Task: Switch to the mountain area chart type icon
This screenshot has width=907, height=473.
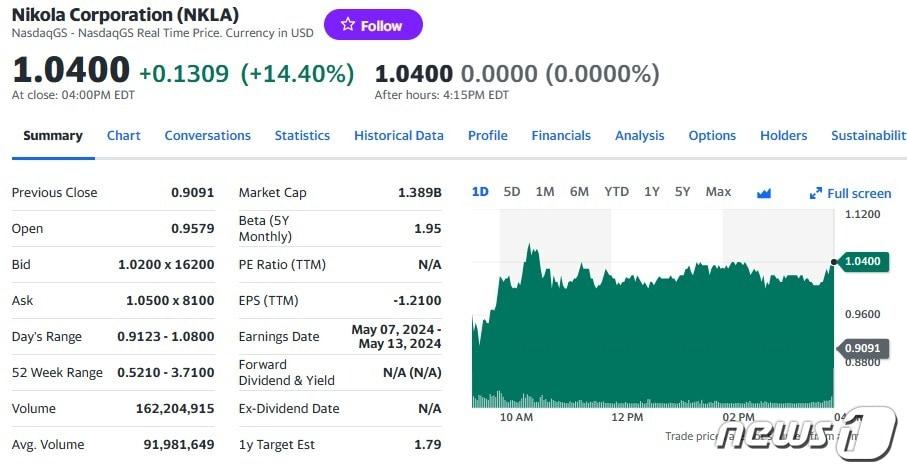Action: click(x=764, y=193)
